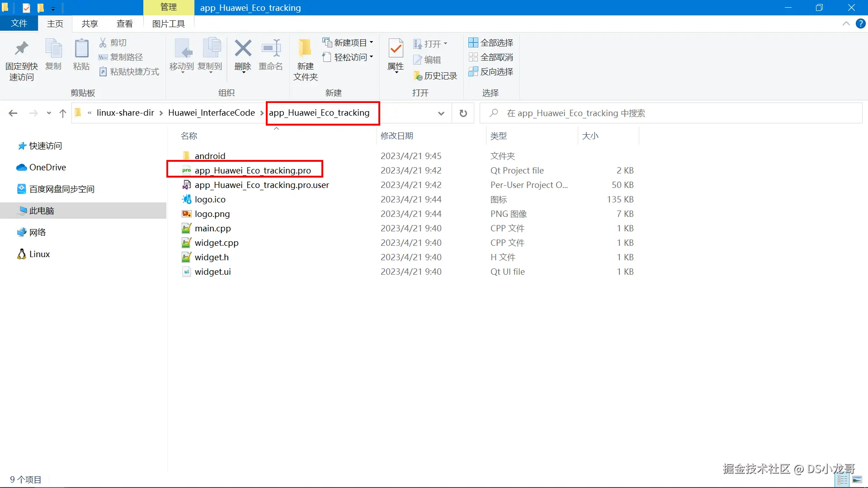This screenshot has height=488, width=868.
Task: Open the File (文件) menu tab
Action: click(19, 23)
